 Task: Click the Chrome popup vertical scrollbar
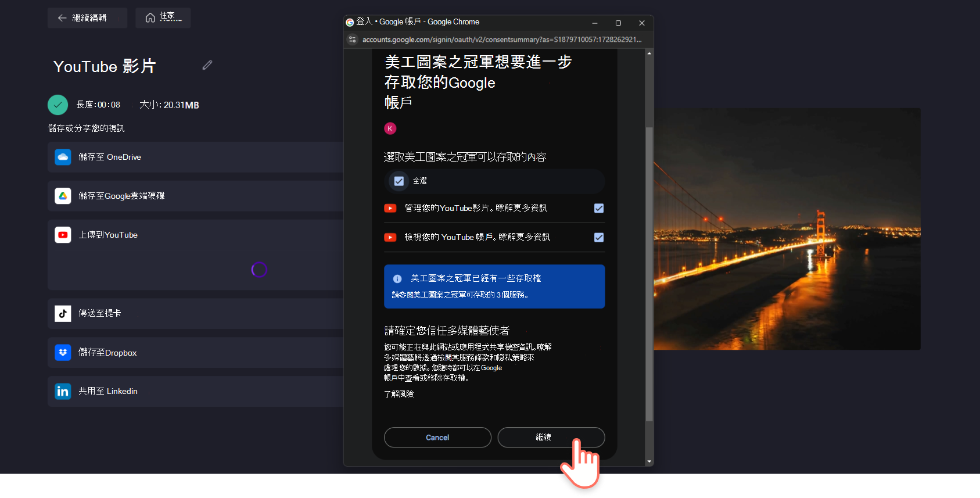tap(649, 274)
